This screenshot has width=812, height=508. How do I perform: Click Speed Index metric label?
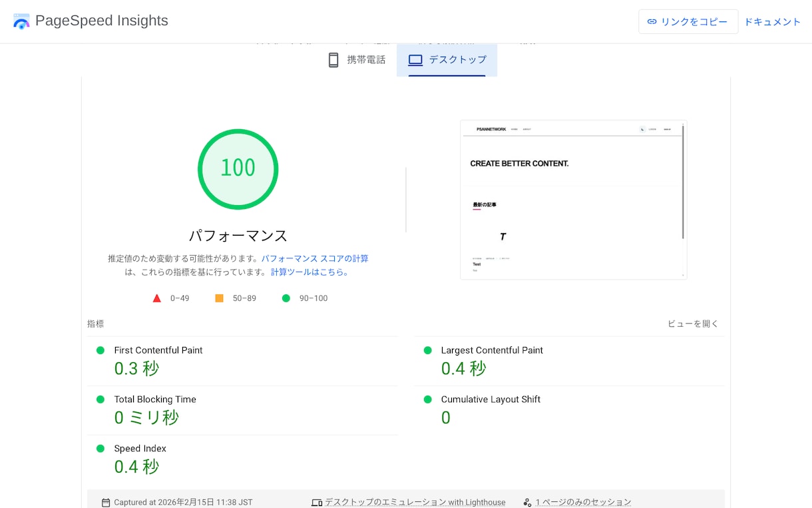(x=140, y=449)
